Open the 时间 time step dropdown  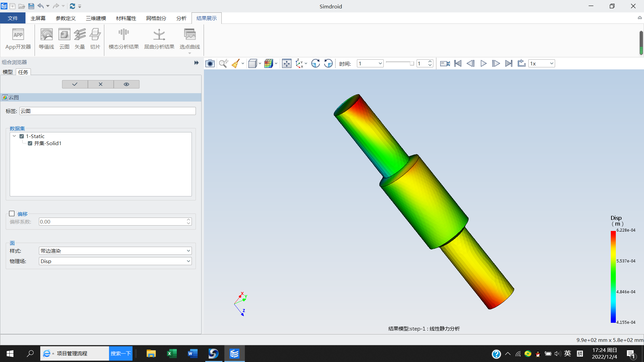[370, 63]
